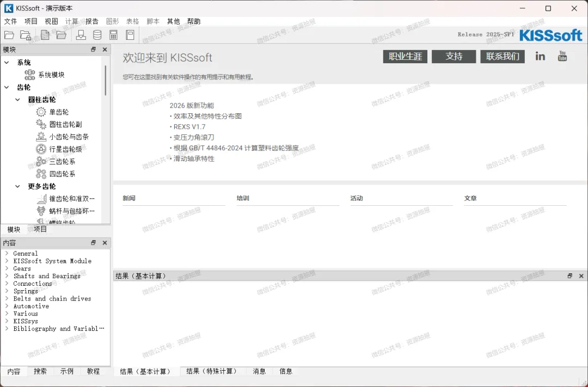Click the 联系我们 button
This screenshot has height=387, width=588.
[x=503, y=56]
